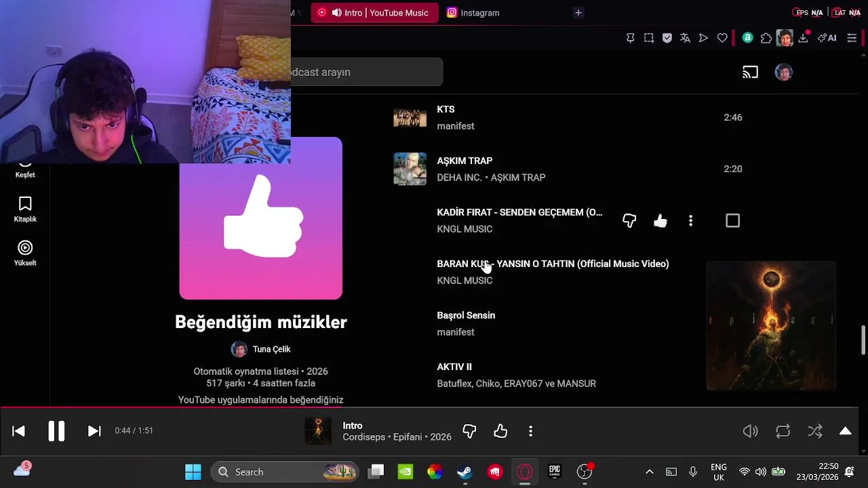The image size is (868, 488).
Task: Toggle shuffle in the player bar
Action: pos(815,431)
